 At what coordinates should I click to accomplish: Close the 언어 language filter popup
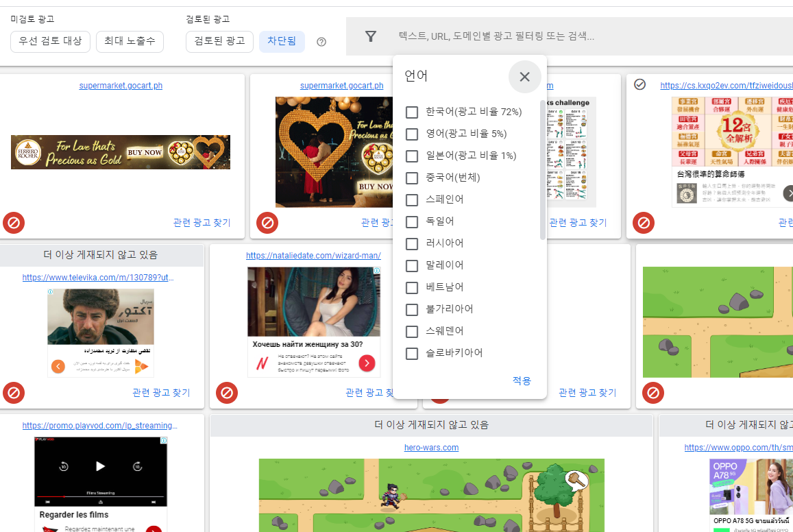(x=524, y=77)
